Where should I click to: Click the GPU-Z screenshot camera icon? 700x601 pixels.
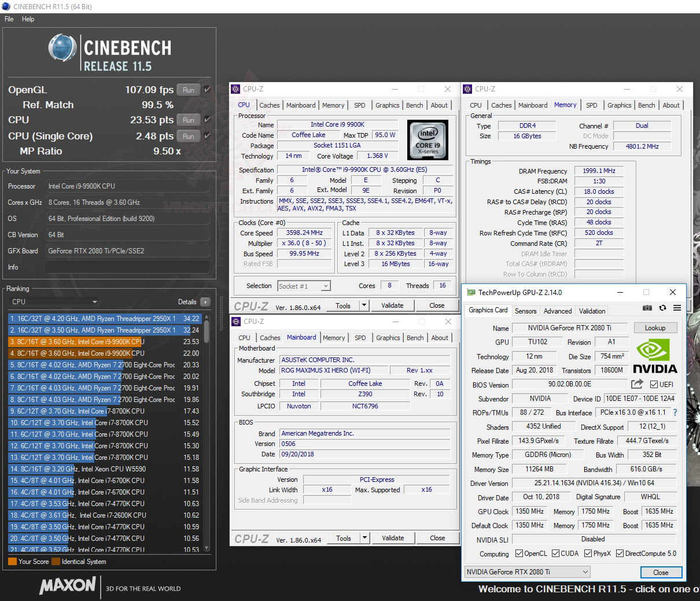pyautogui.click(x=647, y=308)
